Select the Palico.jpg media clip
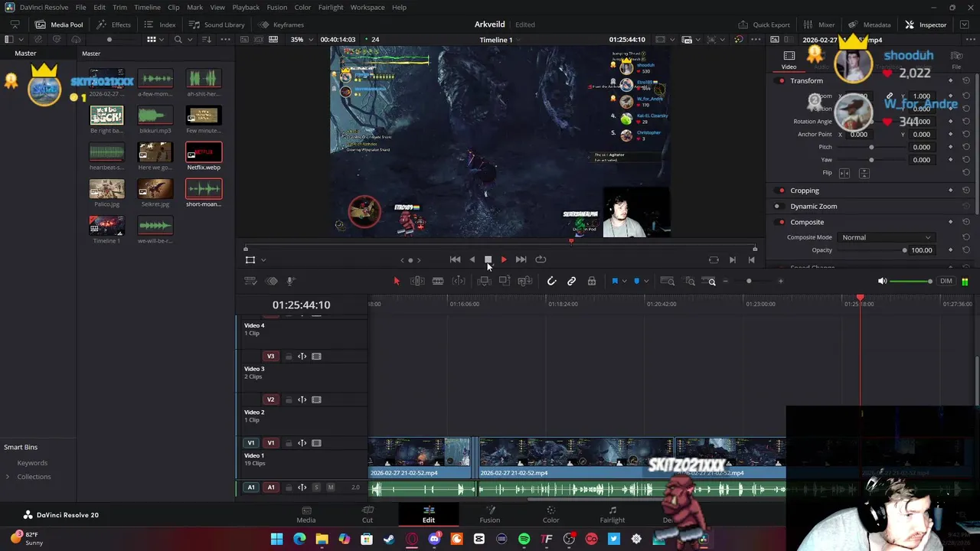Image resolution: width=980 pixels, height=551 pixels. 106,189
